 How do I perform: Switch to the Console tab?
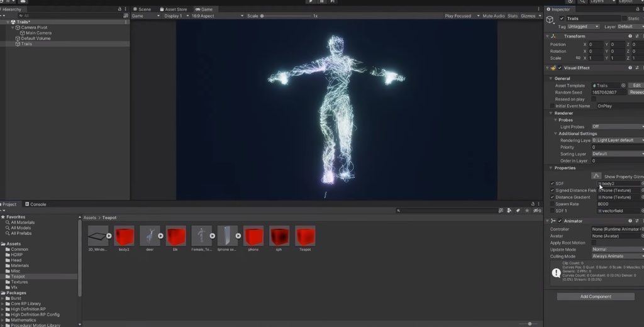[x=35, y=204]
